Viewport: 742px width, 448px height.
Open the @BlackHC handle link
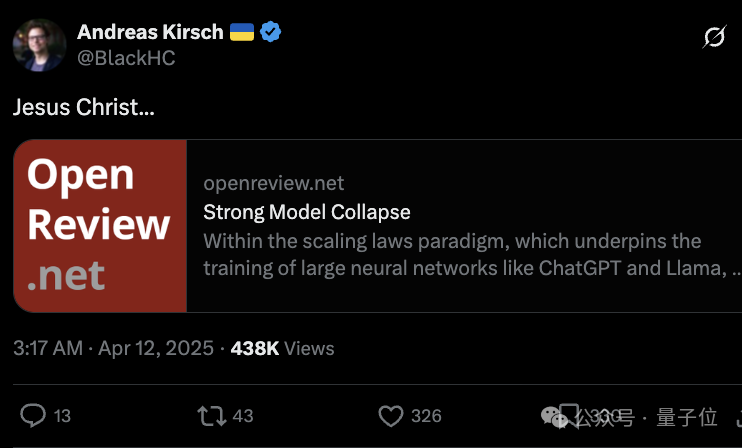126,58
